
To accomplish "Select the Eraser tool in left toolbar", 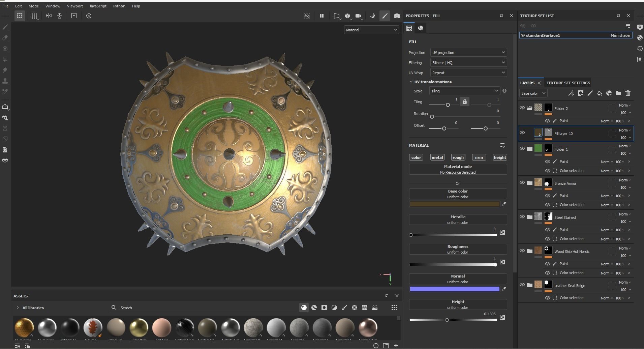I will pos(5,38).
